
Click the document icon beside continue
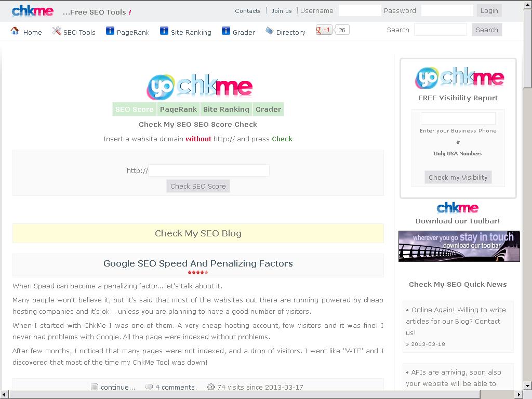coord(95,387)
